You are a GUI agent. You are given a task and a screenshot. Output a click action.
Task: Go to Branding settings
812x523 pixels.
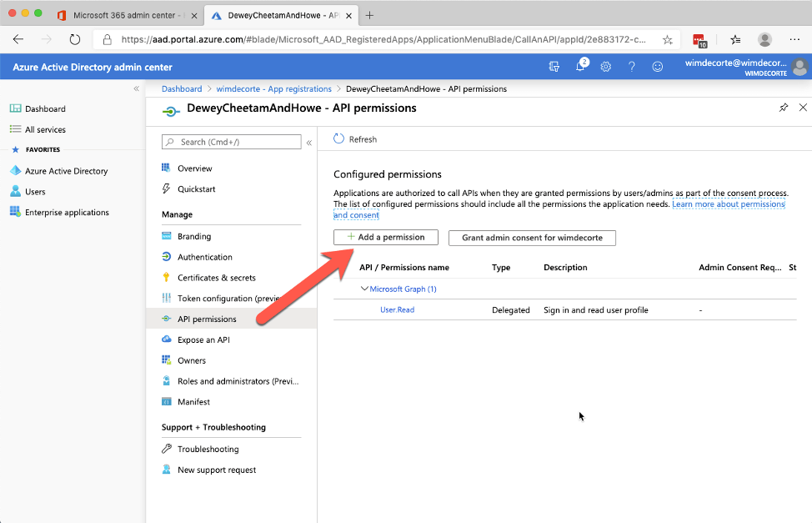[194, 236]
